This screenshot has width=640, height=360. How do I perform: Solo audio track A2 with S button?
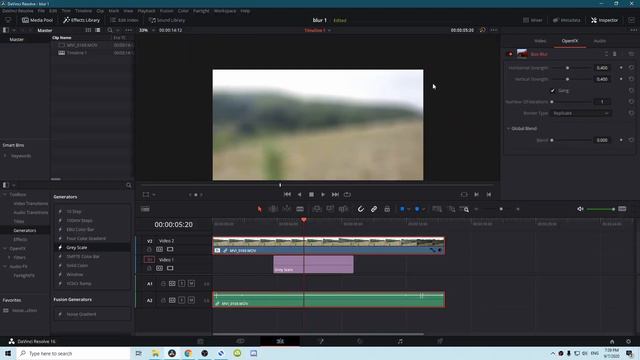pyautogui.click(x=181, y=300)
